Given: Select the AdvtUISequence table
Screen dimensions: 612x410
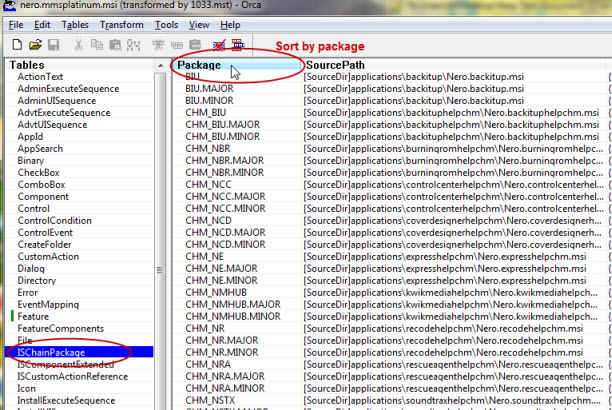Looking at the screenshot, I should pos(52,125).
